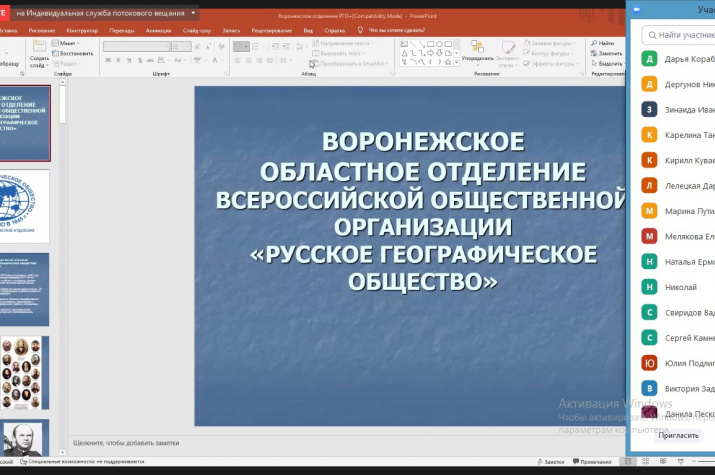Open the Slide Show (Слайд-шоу) tab
The width and height of the screenshot is (715, 475).
[197, 31]
